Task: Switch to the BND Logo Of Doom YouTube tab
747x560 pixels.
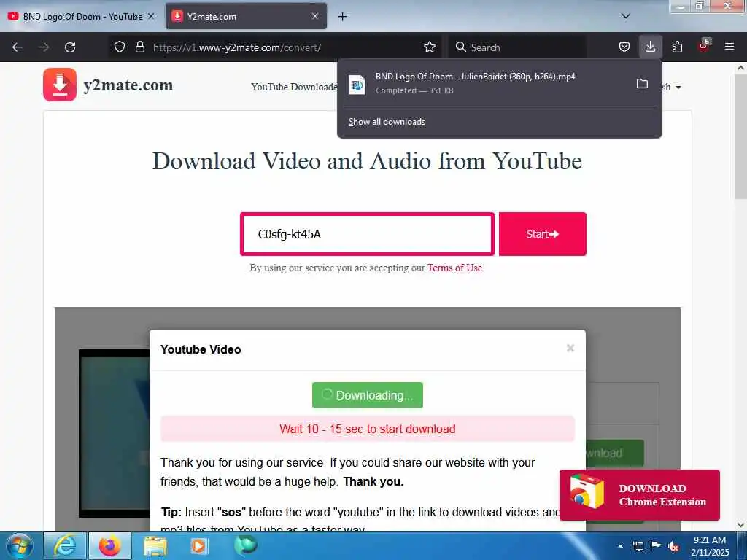Action: coord(82,16)
